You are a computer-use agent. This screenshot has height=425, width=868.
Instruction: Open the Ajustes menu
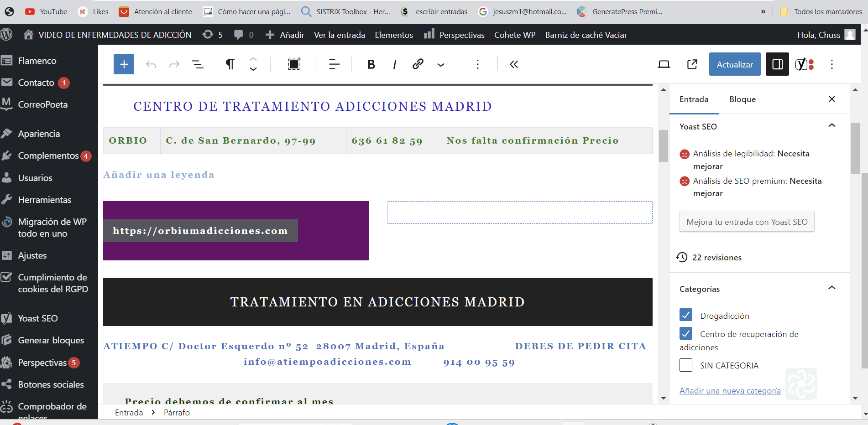[32, 255]
